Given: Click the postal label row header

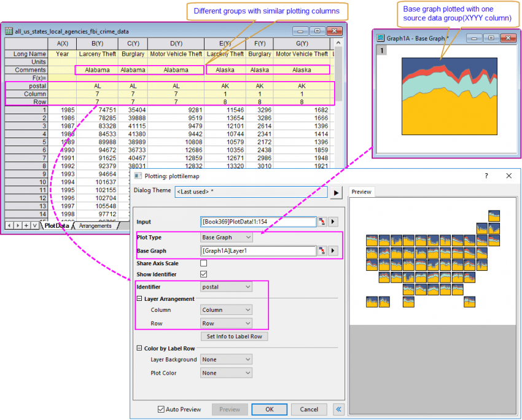Looking at the screenshot, I should [26, 86].
